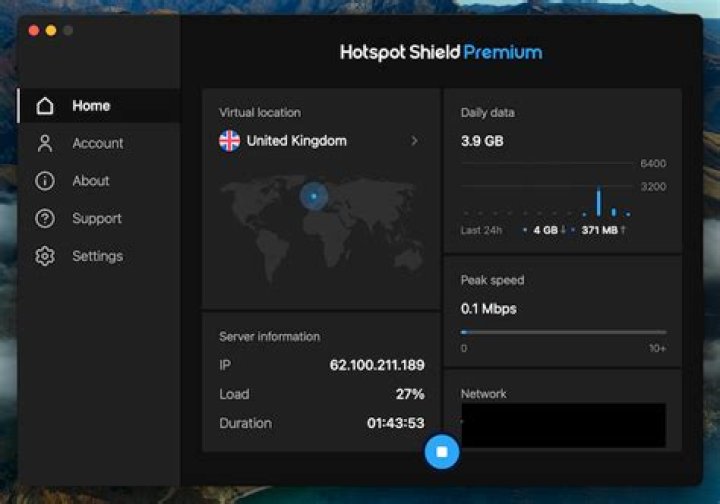Click the Hotspot Shield Premium title
The height and width of the screenshot is (504, 720).
pyautogui.click(x=441, y=52)
